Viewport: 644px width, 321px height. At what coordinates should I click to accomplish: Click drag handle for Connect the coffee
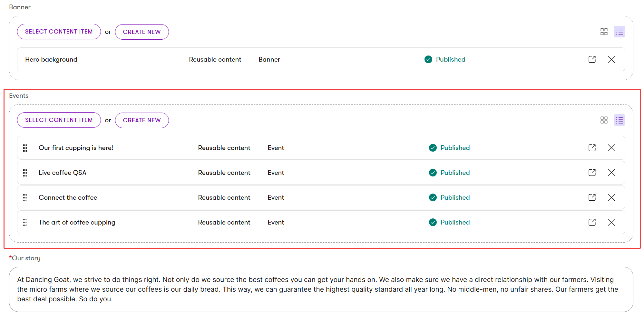click(25, 197)
